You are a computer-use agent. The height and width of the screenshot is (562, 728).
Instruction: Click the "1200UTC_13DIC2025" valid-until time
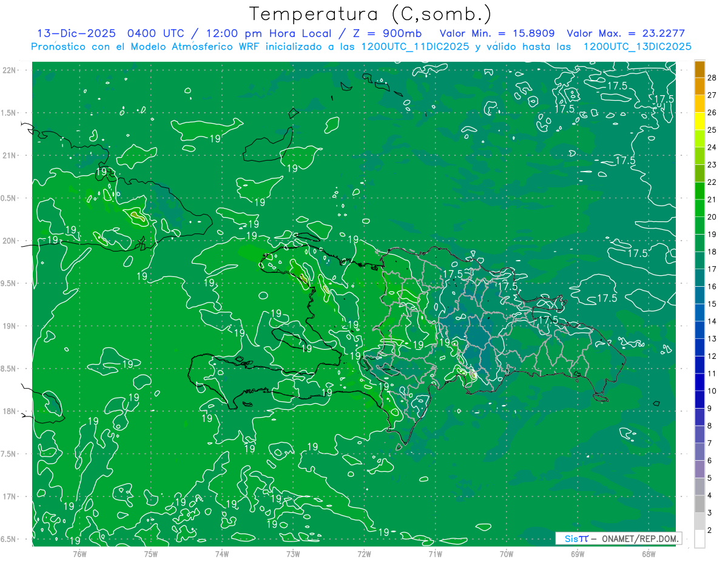pos(637,47)
